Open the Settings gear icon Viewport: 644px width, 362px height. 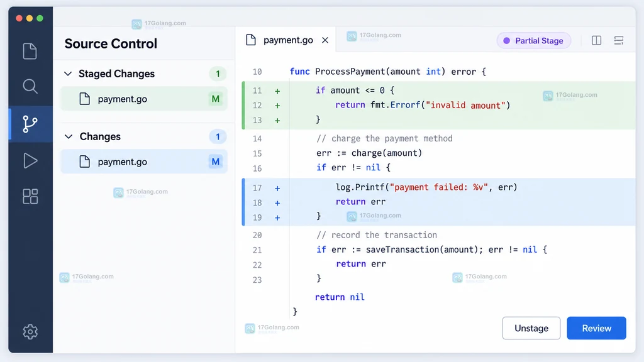[30, 332]
